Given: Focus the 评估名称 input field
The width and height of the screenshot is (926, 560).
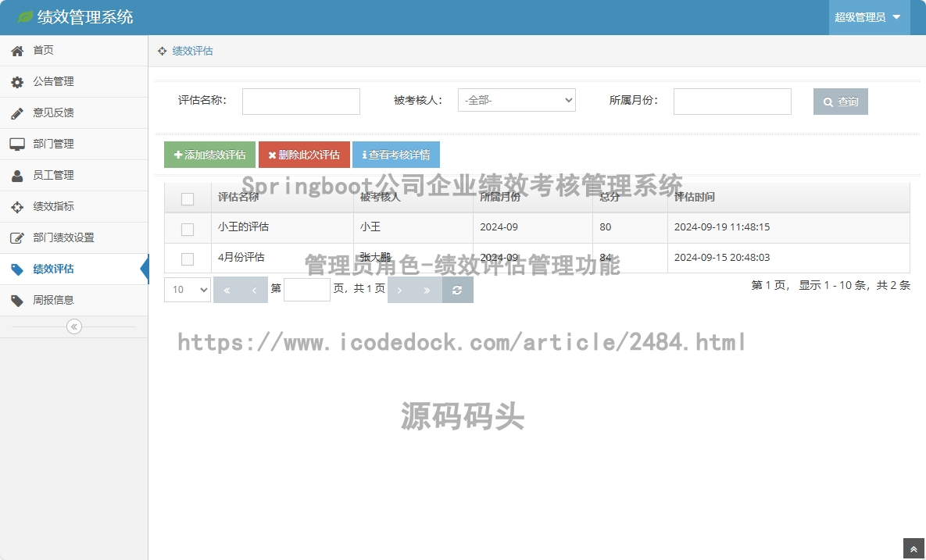Looking at the screenshot, I should coord(301,102).
